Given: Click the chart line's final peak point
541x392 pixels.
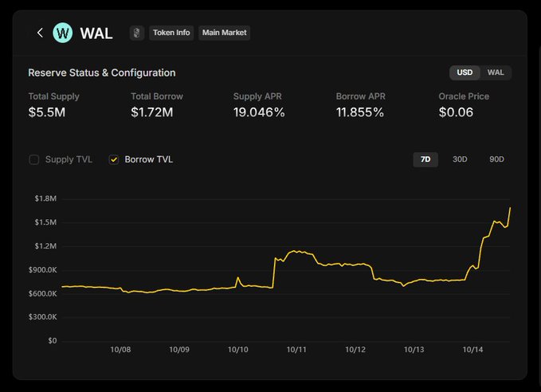Looking at the screenshot, I should point(510,208).
